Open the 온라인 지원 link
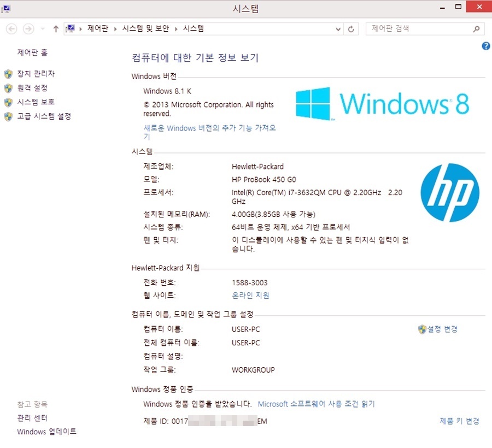This screenshot has height=448, width=492. [x=250, y=296]
